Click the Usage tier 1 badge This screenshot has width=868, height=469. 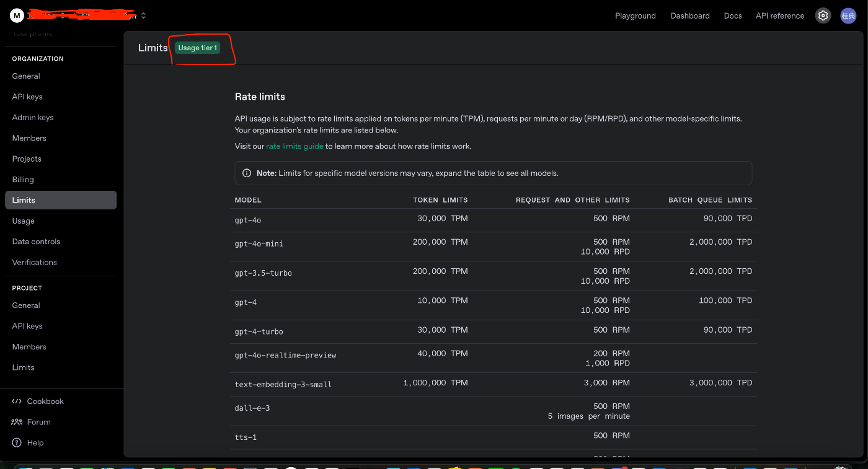[197, 48]
